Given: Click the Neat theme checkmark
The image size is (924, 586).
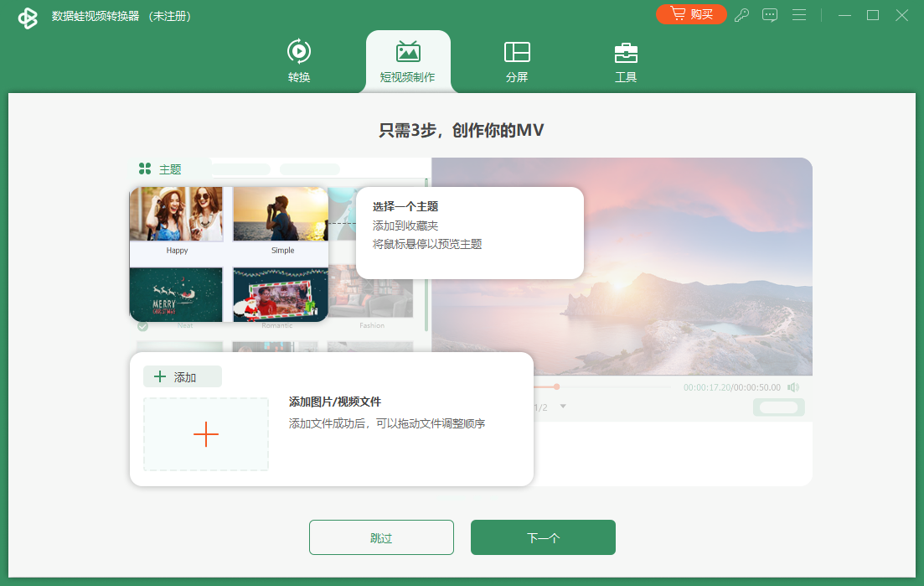Looking at the screenshot, I should pos(142,326).
